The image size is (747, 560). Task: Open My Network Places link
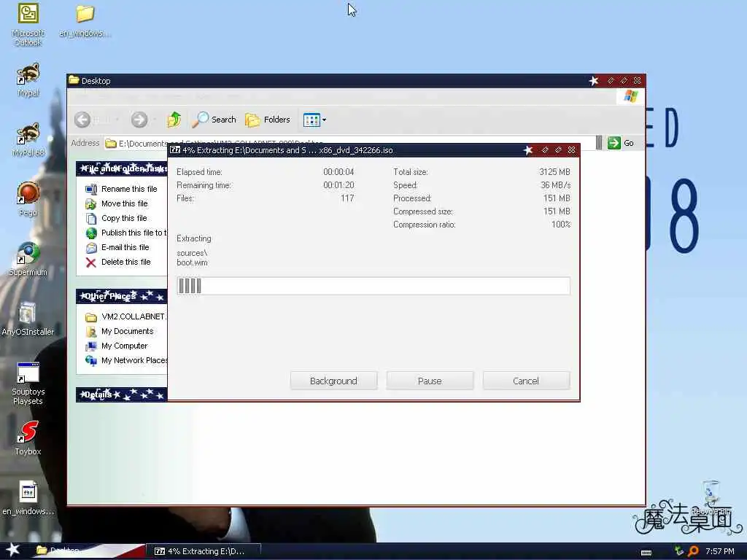point(126,360)
